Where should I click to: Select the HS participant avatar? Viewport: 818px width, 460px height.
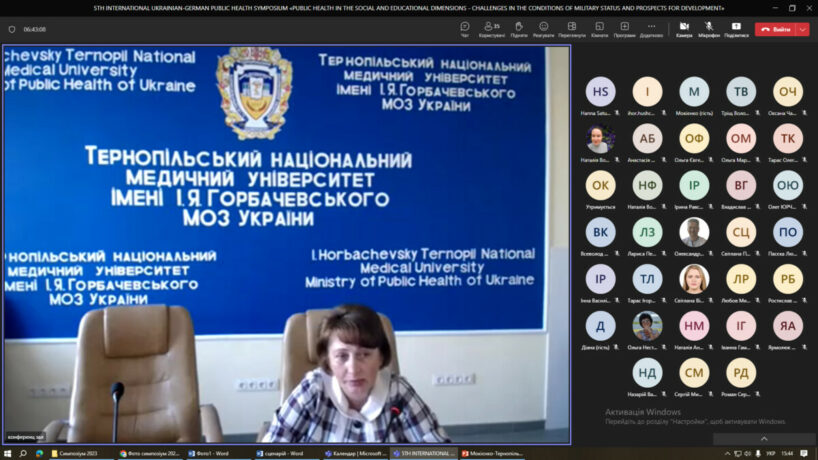600,91
